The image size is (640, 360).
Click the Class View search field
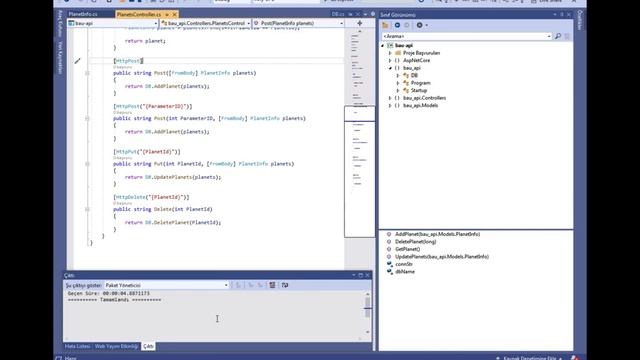[464, 36]
